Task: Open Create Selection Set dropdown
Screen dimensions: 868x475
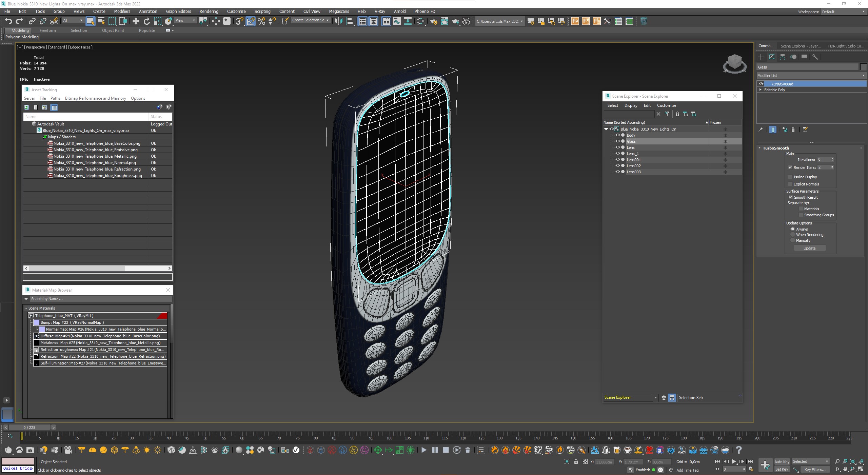Action: tap(310, 20)
